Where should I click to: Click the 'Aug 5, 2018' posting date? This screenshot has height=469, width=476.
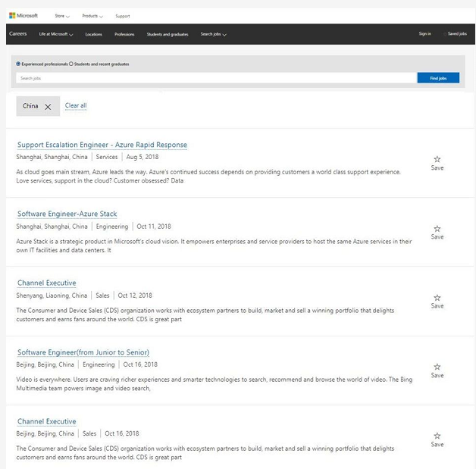point(142,157)
